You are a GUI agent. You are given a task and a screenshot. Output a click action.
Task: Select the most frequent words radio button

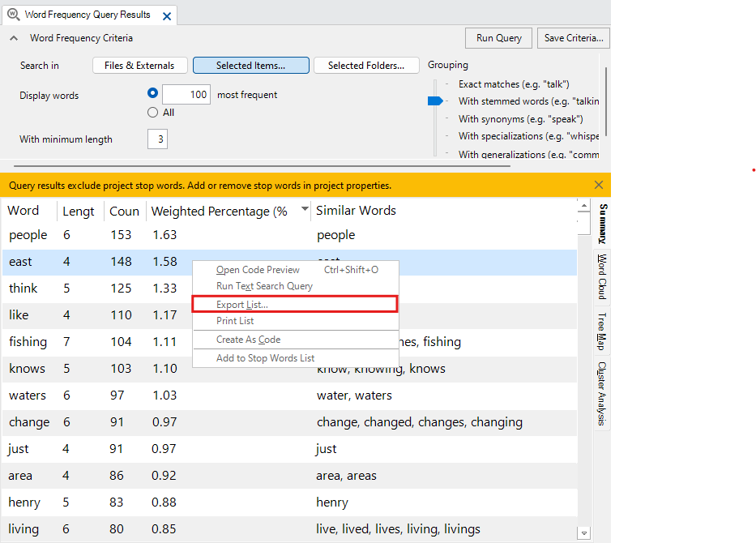tap(153, 93)
